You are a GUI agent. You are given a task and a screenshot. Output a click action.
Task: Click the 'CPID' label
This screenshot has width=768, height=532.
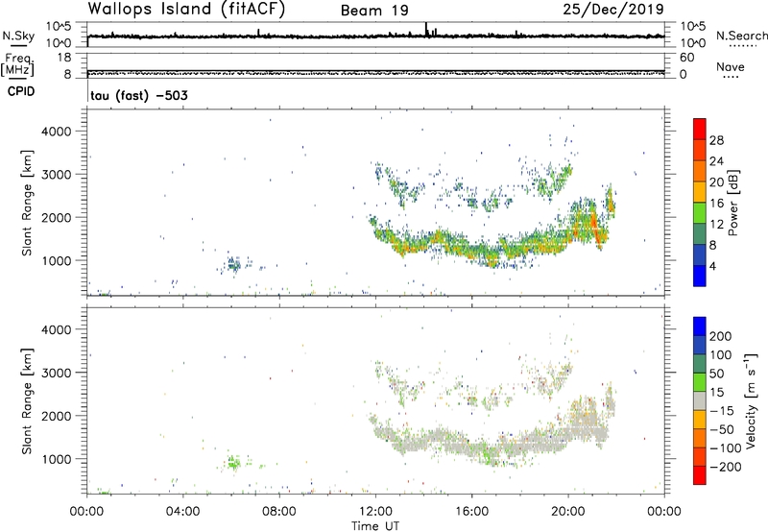pos(21,91)
